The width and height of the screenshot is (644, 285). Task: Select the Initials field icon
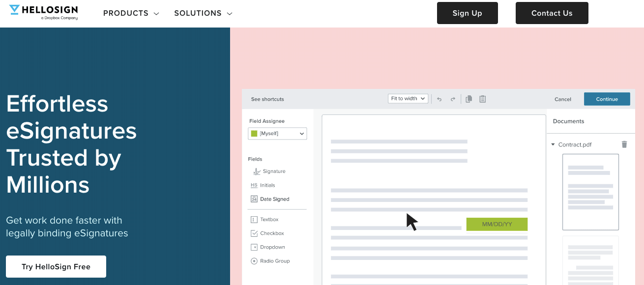pyautogui.click(x=254, y=185)
